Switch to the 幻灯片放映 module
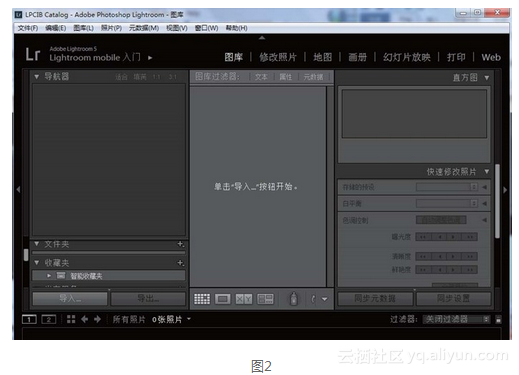The width and height of the screenshot is (519, 375). click(x=407, y=57)
